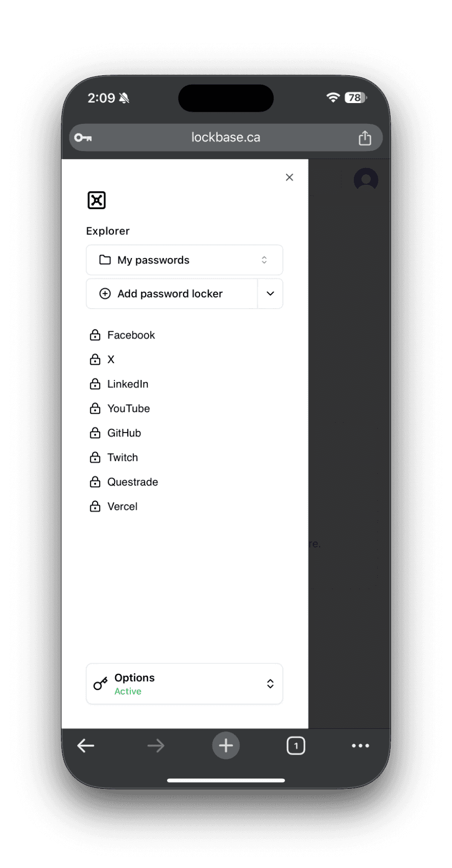Open the browser overflow menu with three dots
This screenshot has width=452, height=868.
click(x=360, y=745)
